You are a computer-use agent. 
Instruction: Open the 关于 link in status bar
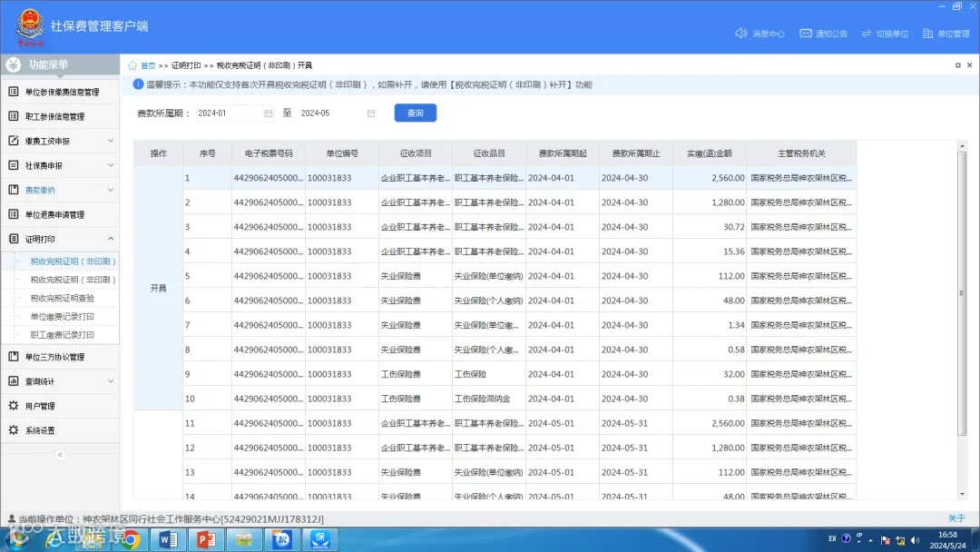[956, 518]
